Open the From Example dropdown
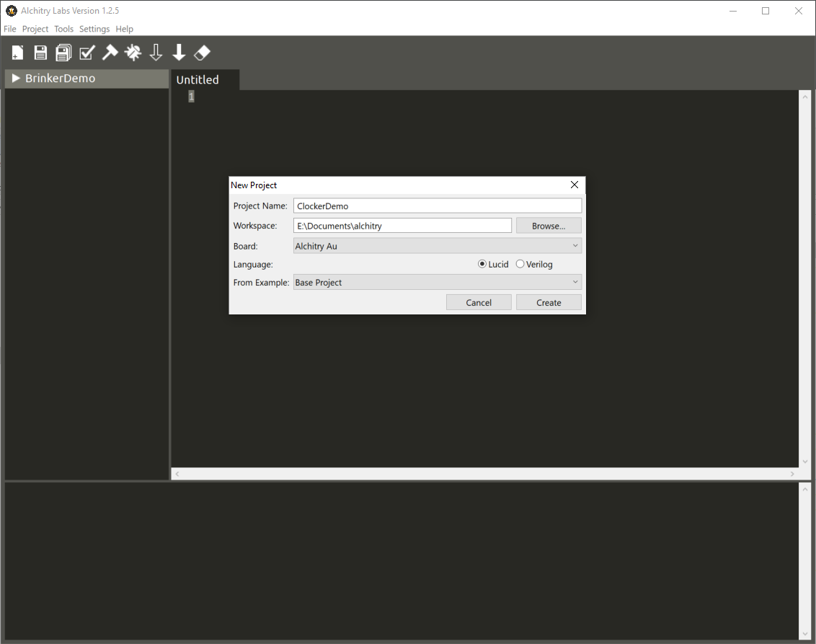Screen dimensions: 816x644 [437, 282]
